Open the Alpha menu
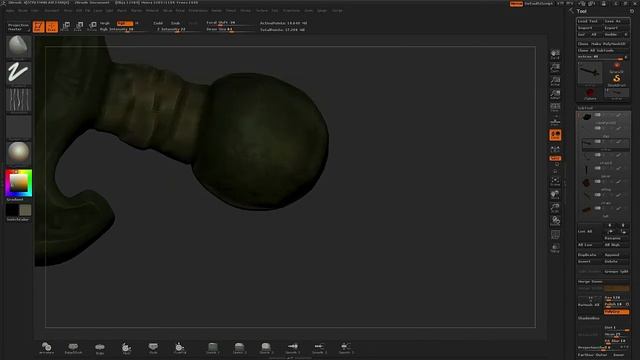640x360 pixels. pyautogui.click(x=11, y=11)
